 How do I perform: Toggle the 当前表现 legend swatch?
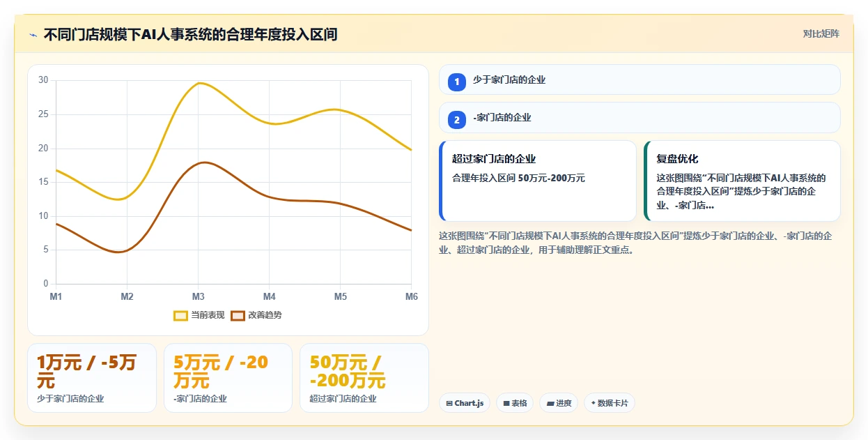tap(181, 315)
